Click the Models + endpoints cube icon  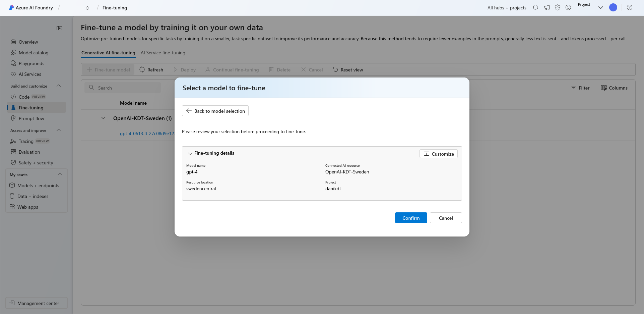[12, 186]
